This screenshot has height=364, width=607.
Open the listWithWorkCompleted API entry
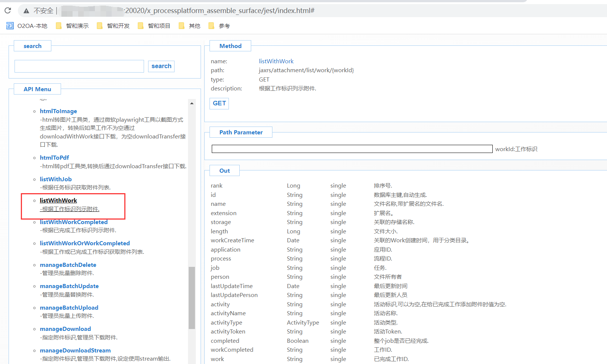coord(74,222)
